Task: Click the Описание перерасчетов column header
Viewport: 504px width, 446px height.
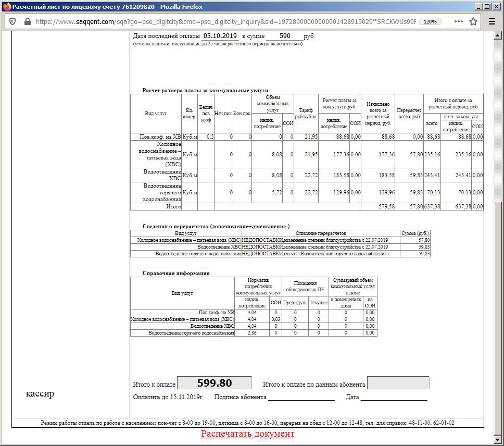Action: coord(321,233)
